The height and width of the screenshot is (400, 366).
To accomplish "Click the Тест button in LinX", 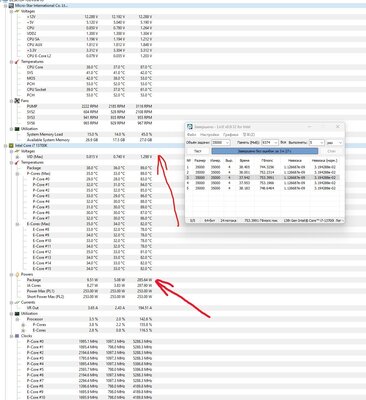I will coord(198,151).
